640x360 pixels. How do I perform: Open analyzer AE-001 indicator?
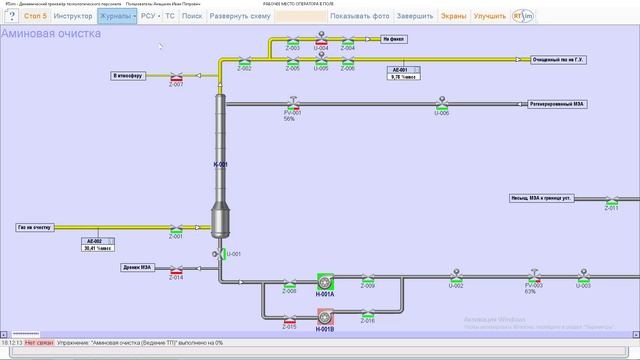click(x=404, y=73)
